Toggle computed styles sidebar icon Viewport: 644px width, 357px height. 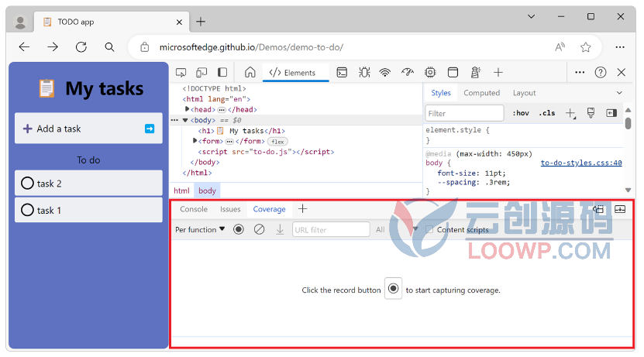click(x=611, y=113)
